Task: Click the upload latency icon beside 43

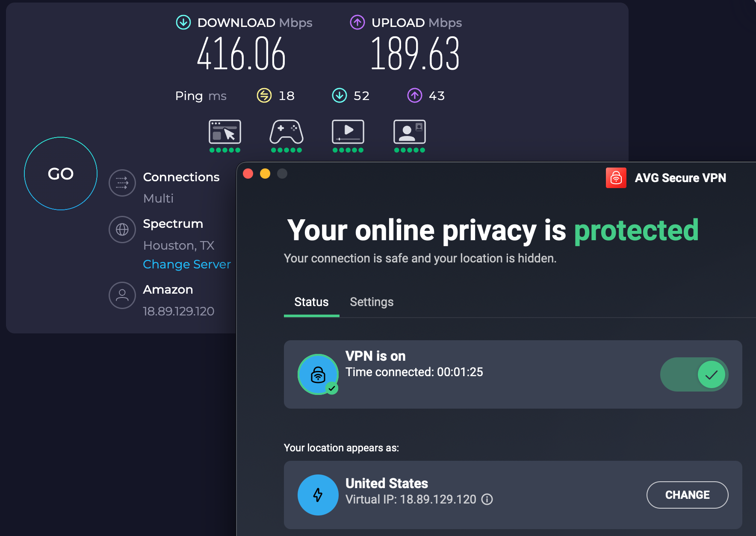Action: click(413, 95)
